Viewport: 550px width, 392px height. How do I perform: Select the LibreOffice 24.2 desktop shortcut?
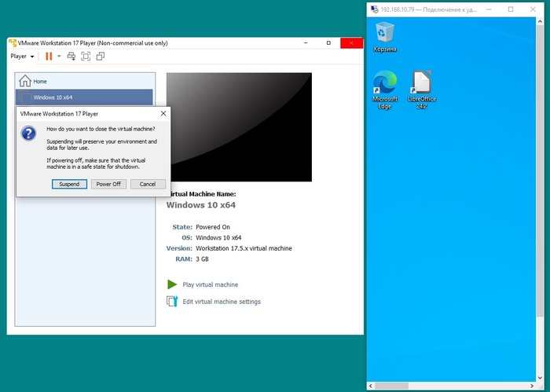tap(422, 90)
